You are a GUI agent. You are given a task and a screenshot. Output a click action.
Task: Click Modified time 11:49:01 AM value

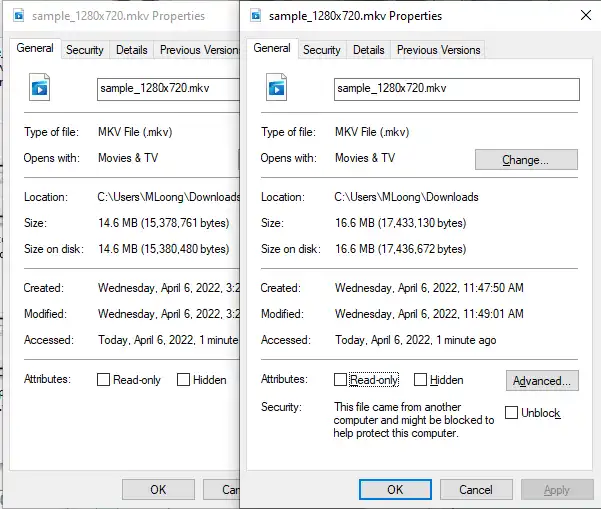pyautogui.click(x=429, y=314)
